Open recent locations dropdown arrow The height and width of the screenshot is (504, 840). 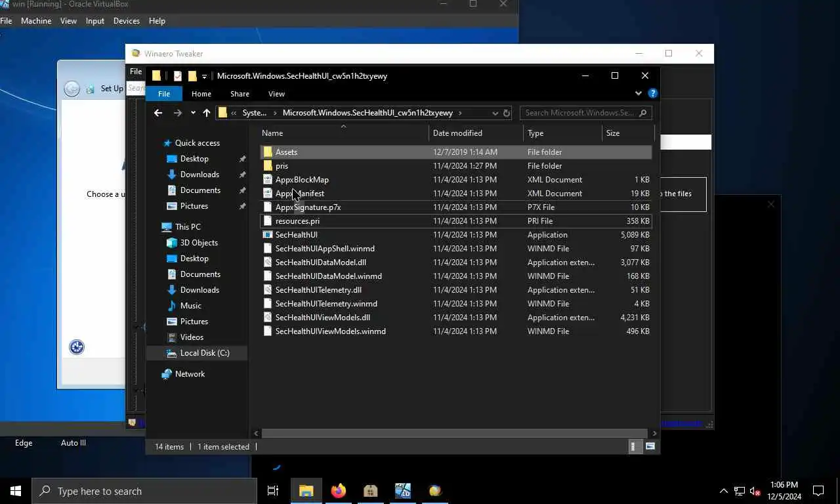pyautogui.click(x=193, y=113)
